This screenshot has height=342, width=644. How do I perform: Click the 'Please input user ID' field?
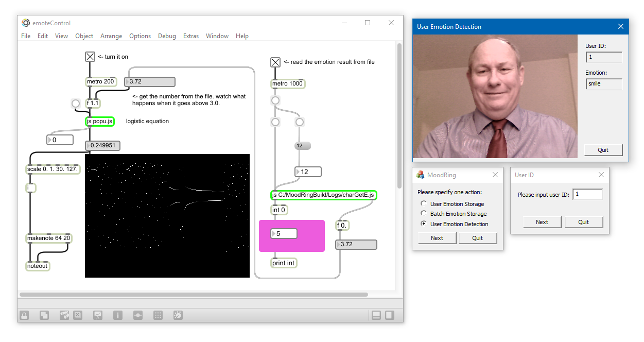[587, 194]
